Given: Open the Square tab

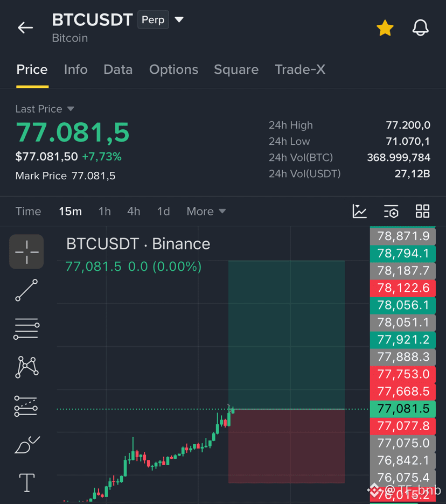Looking at the screenshot, I should click(x=236, y=69).
